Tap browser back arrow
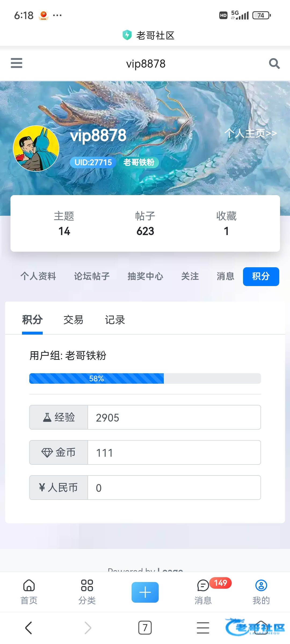Viewport: 290px width, 644px height. point(29,628)
